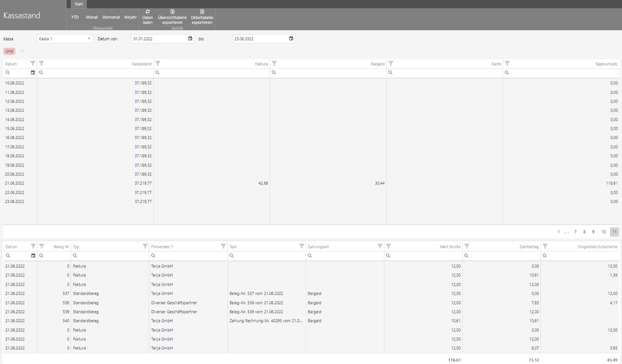This screenshot has height=364, width=622.
Task: Select row with Beleg Nr 539
Action: [311, 312]
